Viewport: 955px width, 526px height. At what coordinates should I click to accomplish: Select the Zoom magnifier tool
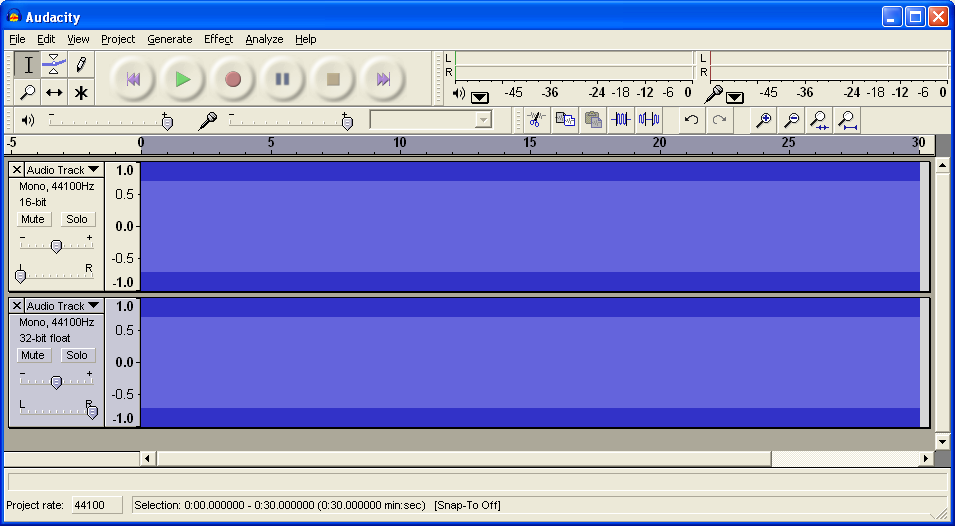27,93
